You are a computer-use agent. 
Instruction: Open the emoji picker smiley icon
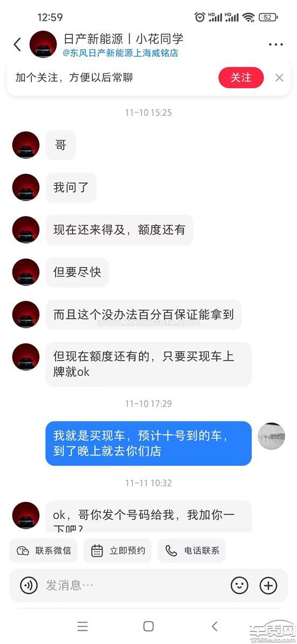click(240, 585)
